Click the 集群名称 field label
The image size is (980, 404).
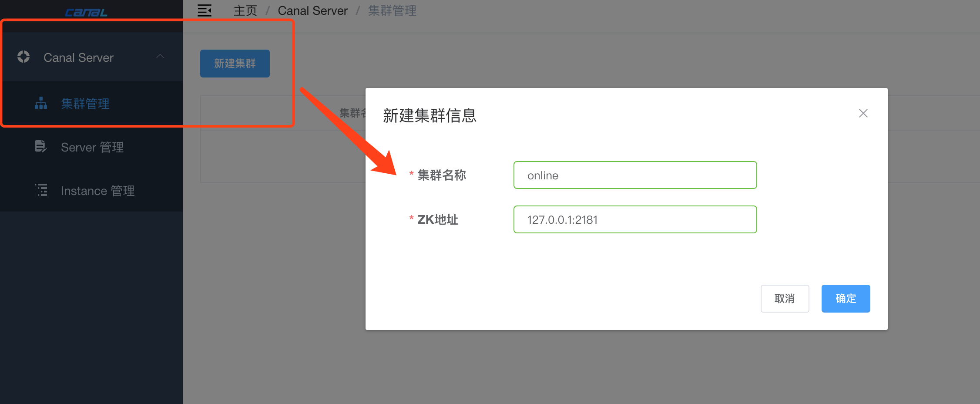[x=442, y=175]
